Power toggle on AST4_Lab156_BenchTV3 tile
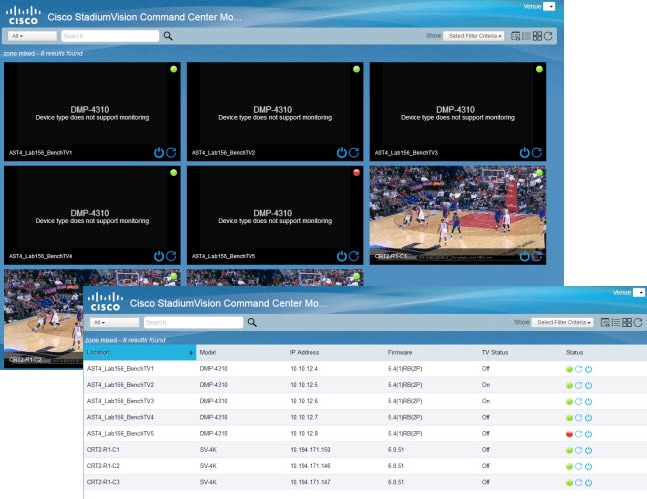Screen dimensions: 647x499 (524, 153)
